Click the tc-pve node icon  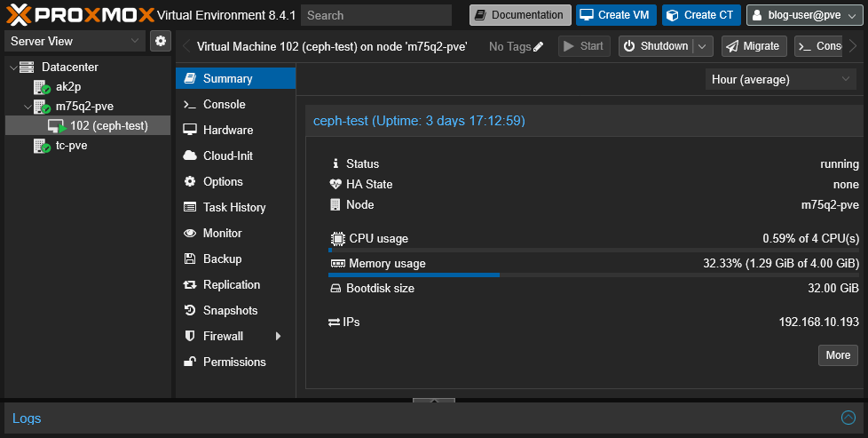(x=42, y=146)
